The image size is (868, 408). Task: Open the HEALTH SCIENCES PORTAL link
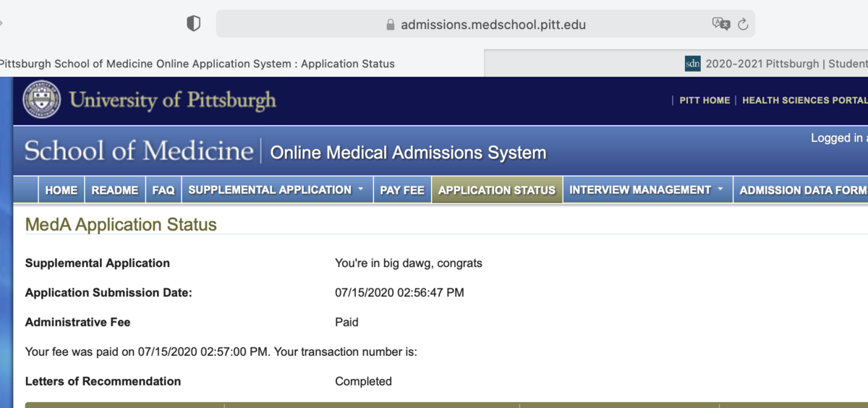click(x=805, y=101)
